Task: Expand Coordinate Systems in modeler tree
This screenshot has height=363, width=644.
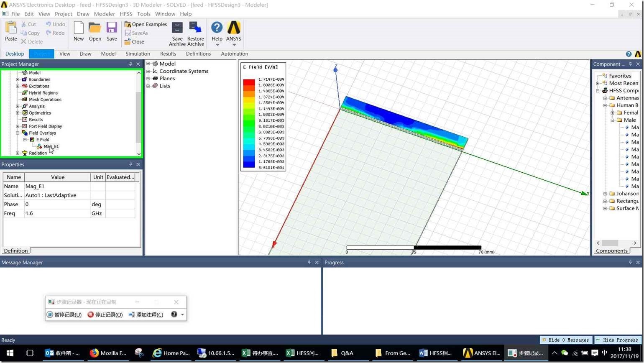Action: pyautogui.click(x=148, y=71)
